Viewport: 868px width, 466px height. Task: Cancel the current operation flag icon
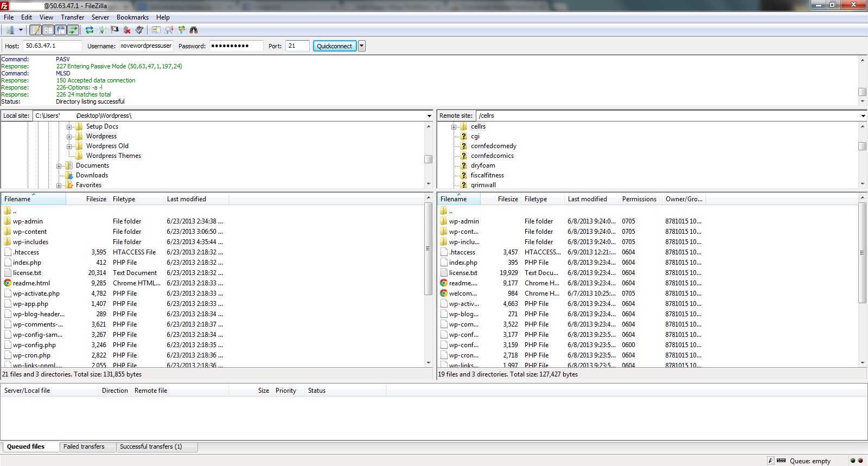click(x=114, y=30)
